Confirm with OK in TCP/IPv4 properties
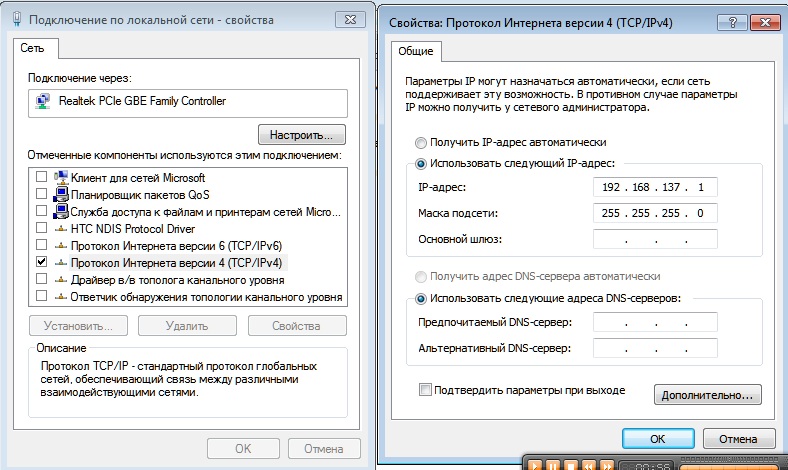Image resolution: width=788 pixels, height=470 pixels. [x=658, y=439]
